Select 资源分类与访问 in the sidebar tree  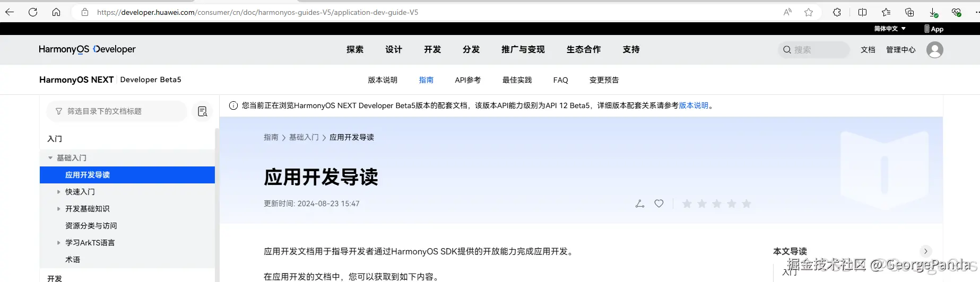coord(91,226)
